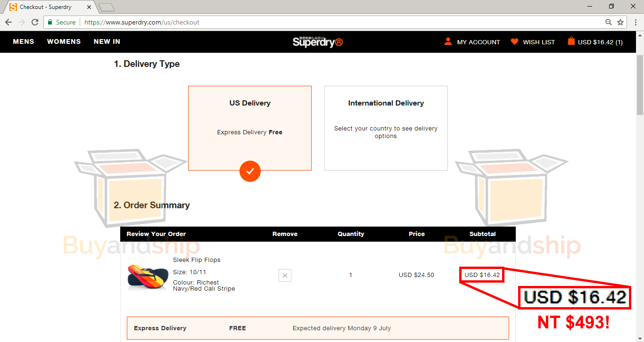Click the URL address bar
The image size is (644, 342).
(x=330, y=22)
